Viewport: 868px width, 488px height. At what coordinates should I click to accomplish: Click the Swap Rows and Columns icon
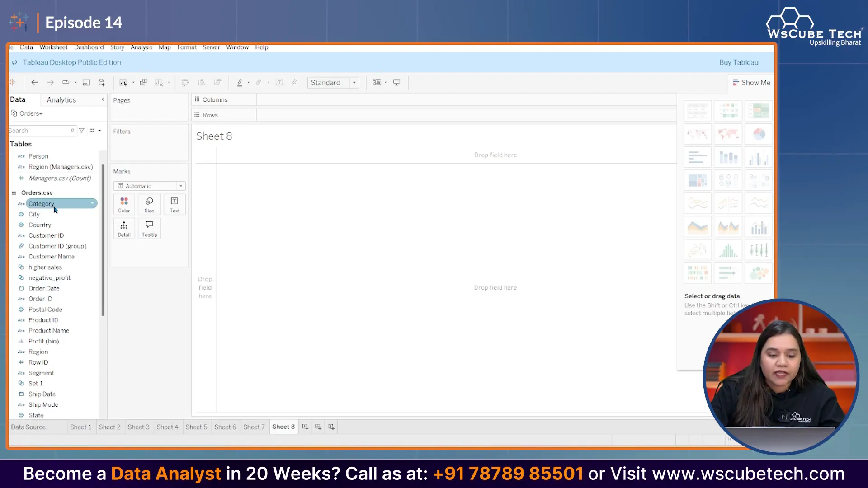[x=185, y=82]
